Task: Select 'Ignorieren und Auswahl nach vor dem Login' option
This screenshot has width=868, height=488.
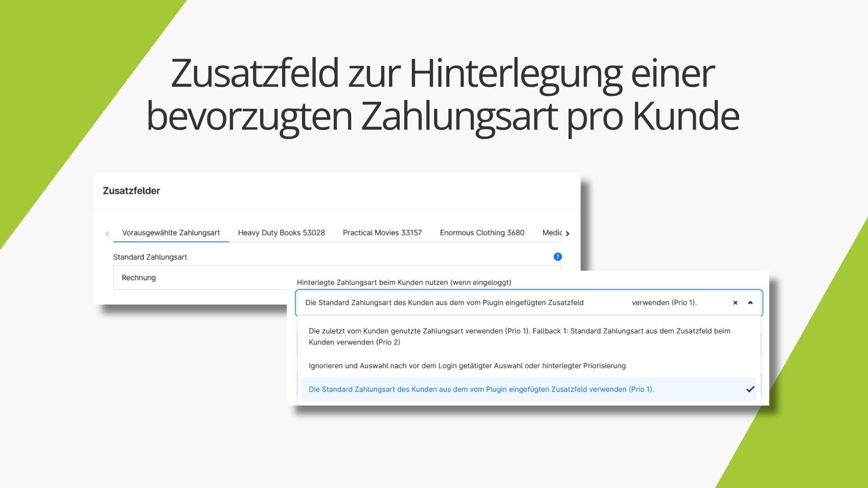Action: click(467, 366)
